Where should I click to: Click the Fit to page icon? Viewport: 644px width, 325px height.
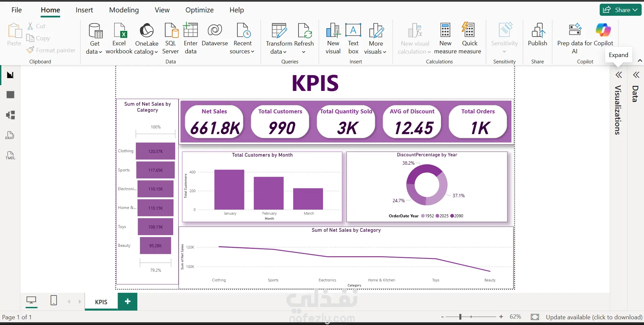click(x=535, y=317)
